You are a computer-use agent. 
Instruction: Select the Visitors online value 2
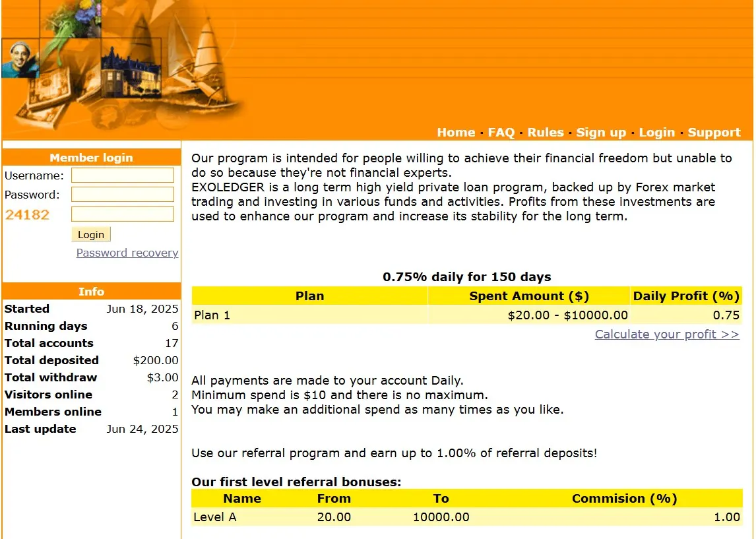point(175,395)
